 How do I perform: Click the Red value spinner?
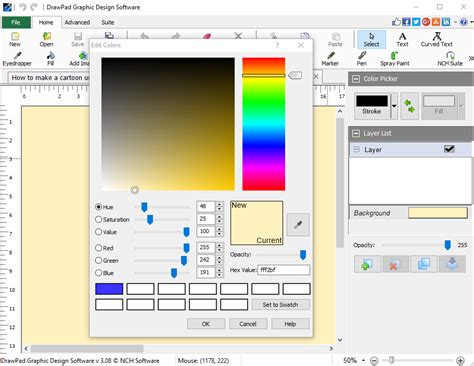219,247
